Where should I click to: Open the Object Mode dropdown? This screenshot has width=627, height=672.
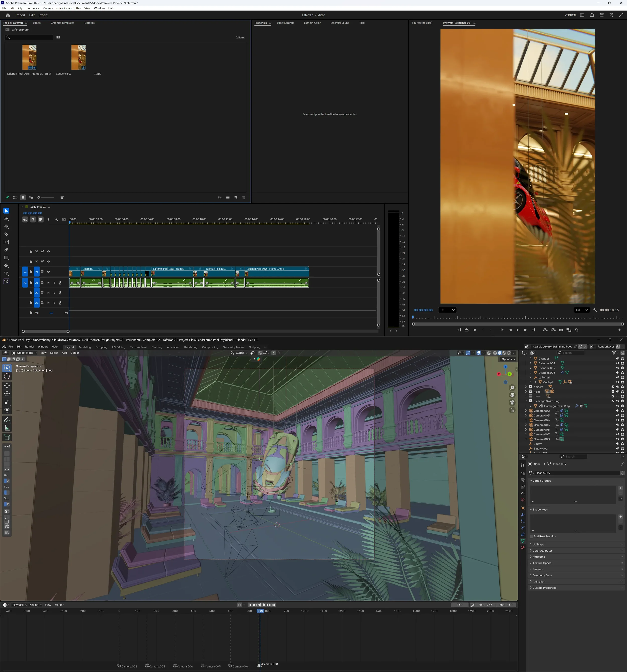[x=24, y=353]
